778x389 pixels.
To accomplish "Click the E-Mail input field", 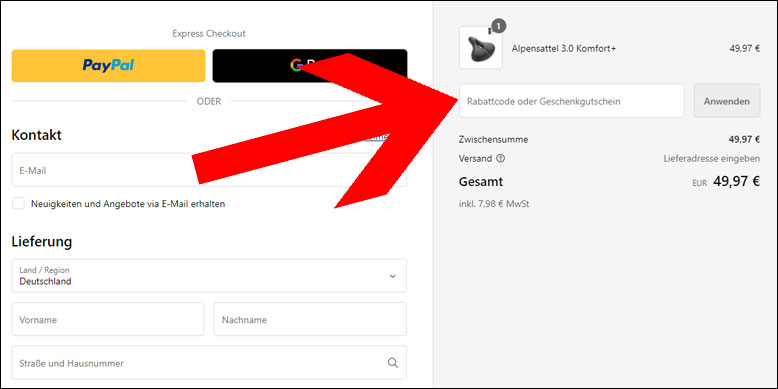I will point(209,170).
